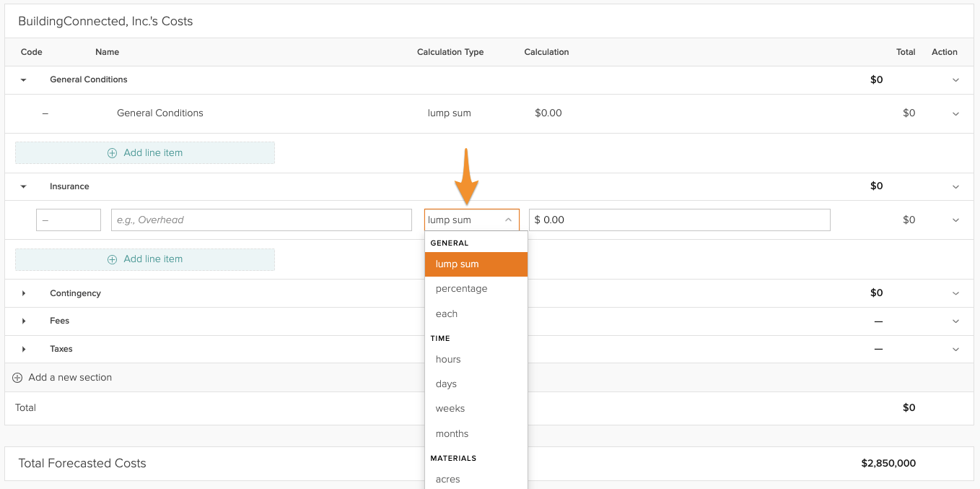Select hours in the Time group
This screenshot has width=980, height=489.
(x=448, y=359)
